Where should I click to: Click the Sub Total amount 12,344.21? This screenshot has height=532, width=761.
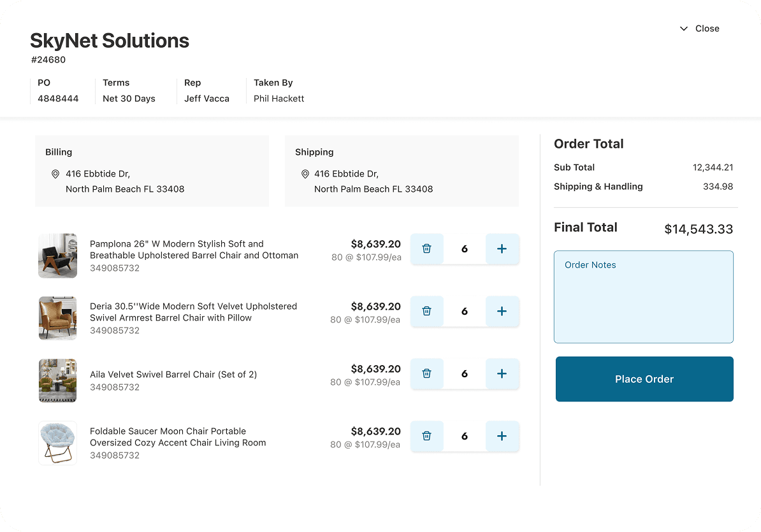(713, 168)
